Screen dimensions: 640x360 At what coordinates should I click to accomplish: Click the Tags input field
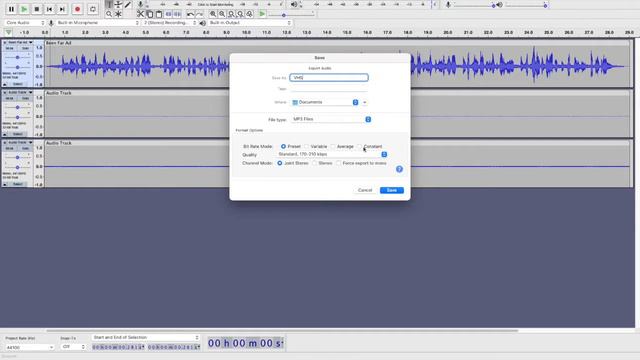pyautogui.click(x=329, y=89)
